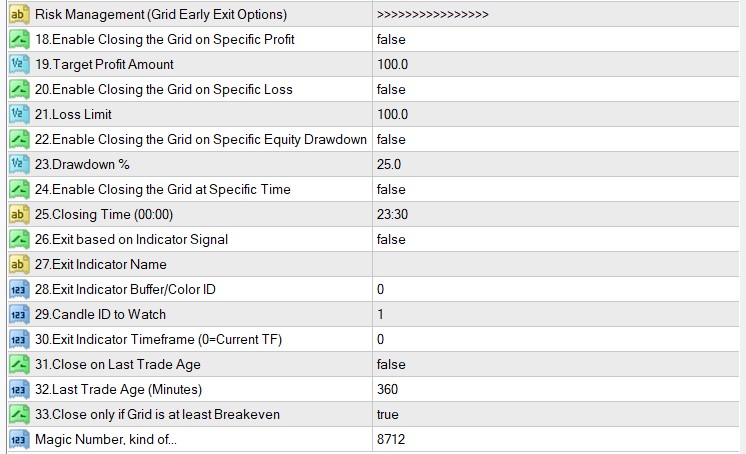Click the string icon next to Closing Time
Screen dimensions: 746x454
(x=18, y=215)
